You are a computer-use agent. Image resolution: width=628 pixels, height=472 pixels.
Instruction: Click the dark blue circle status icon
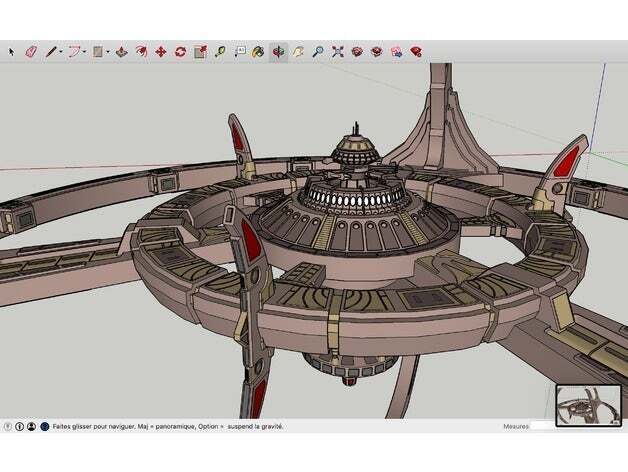[x=45, y=427]
